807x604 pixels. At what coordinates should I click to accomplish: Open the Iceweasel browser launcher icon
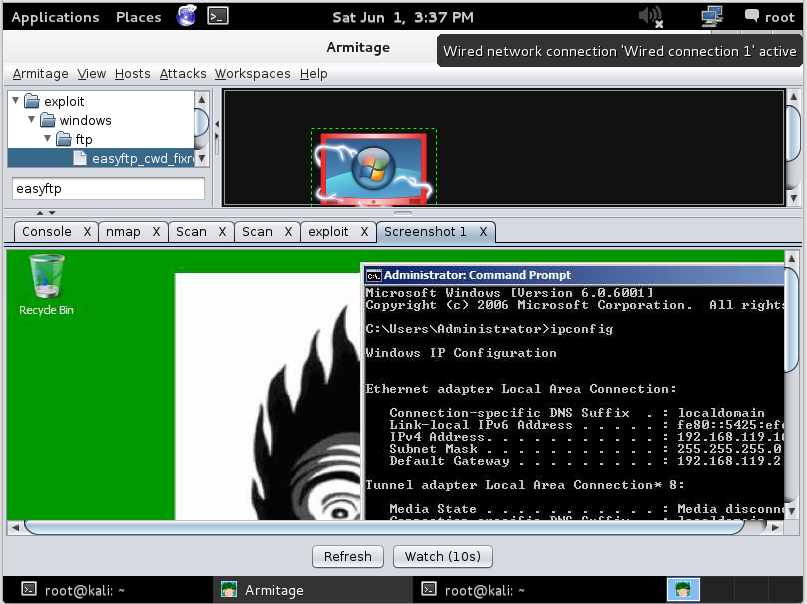coord(186,16)
